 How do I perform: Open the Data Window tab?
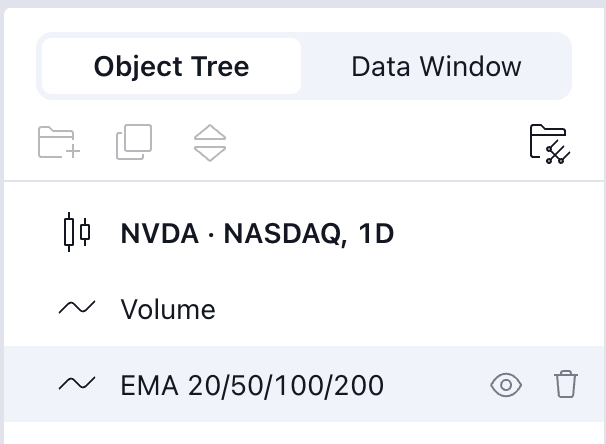tap(436, 67)
